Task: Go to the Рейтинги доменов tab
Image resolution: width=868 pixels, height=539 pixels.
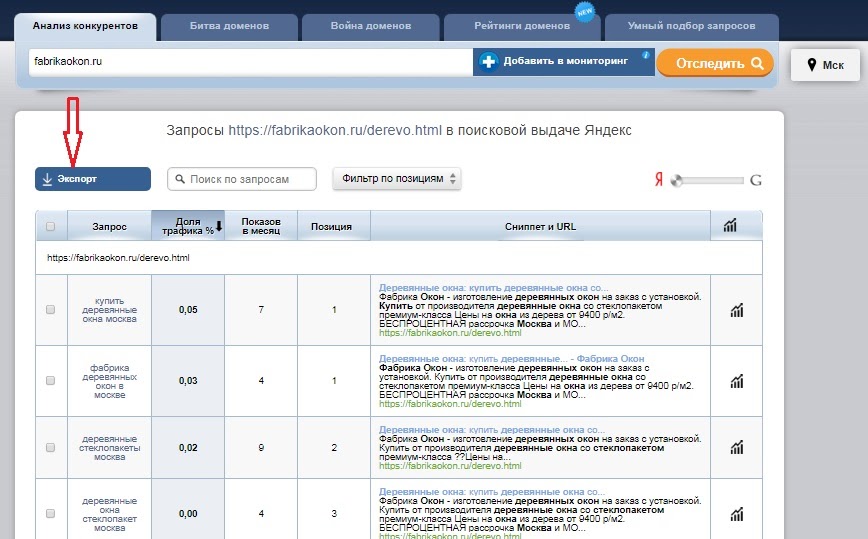Action: (x=522, y=27)
